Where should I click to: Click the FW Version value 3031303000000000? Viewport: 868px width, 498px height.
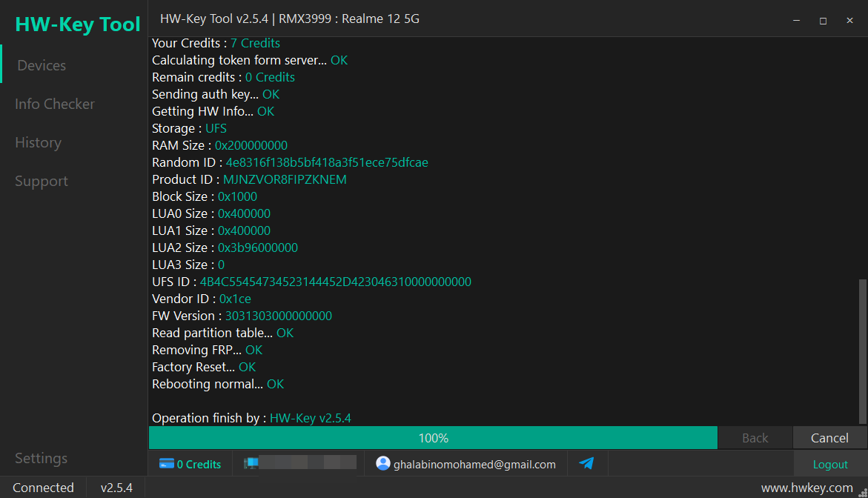(x=279, y=316)
